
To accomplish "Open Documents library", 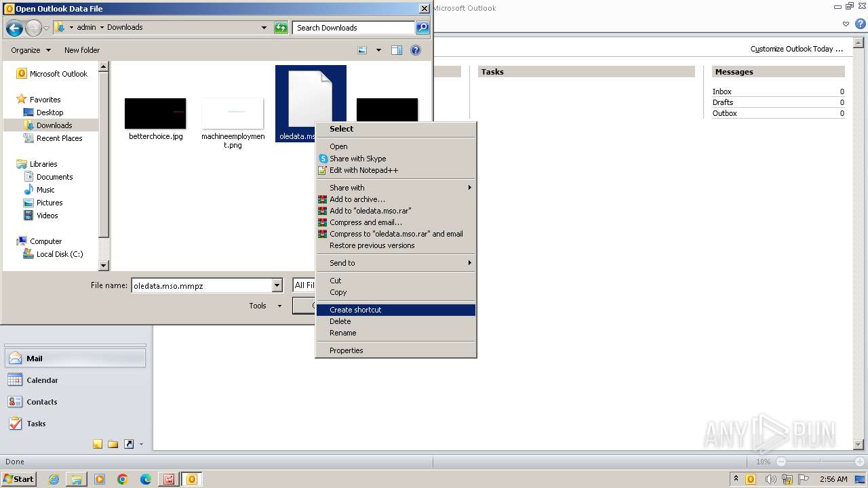I will click(48, 177).
